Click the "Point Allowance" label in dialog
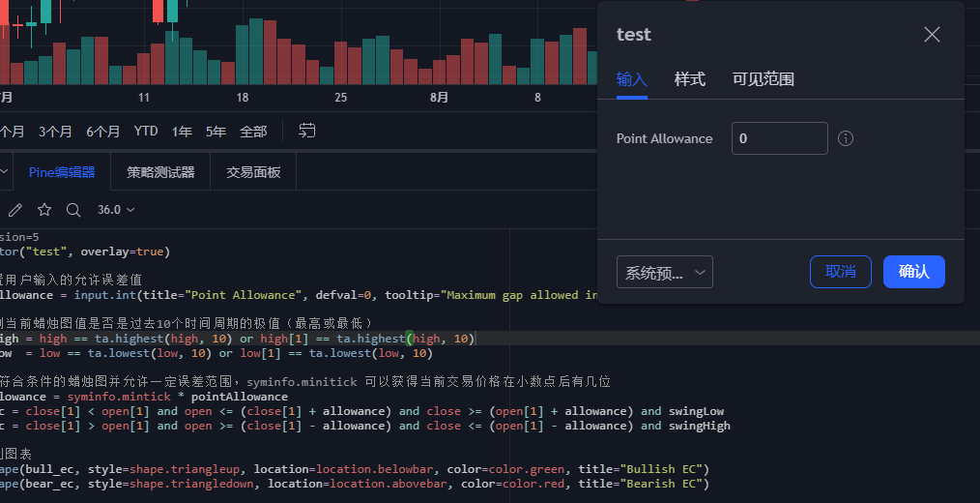 click(664, 138)
